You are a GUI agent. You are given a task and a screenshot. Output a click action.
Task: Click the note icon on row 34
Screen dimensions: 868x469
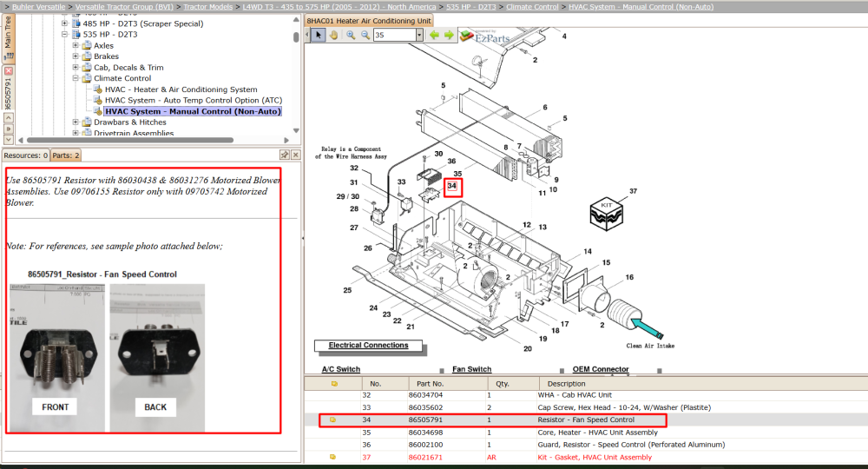[332, 419]
